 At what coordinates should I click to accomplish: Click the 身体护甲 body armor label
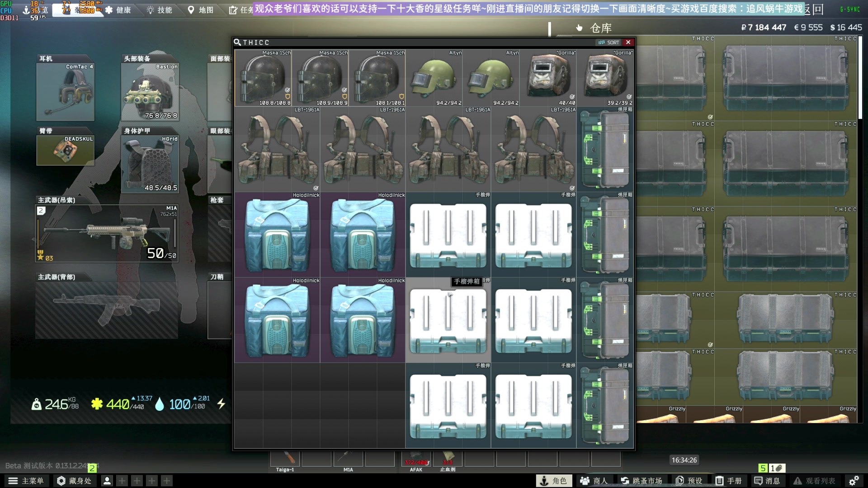point(137,131)
